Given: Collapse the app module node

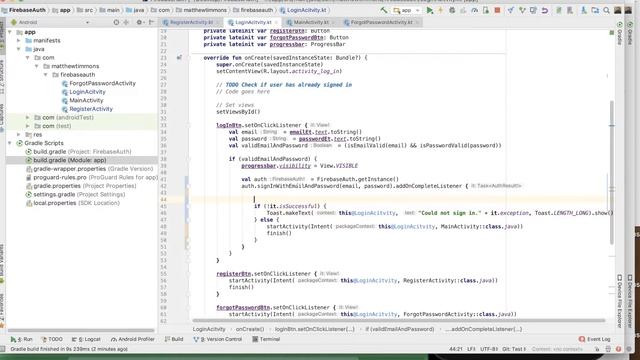Looking at the screenshot, I should point(10,32).
